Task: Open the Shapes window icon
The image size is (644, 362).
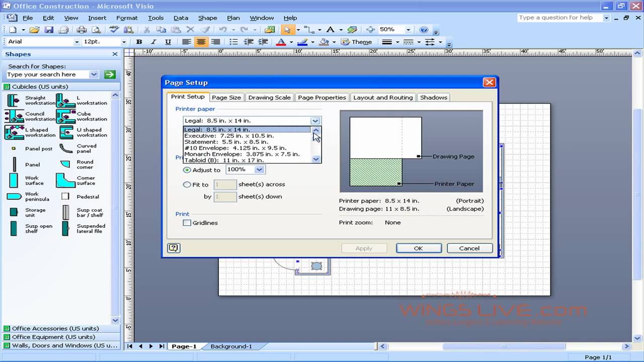Action: coord(270,30)
